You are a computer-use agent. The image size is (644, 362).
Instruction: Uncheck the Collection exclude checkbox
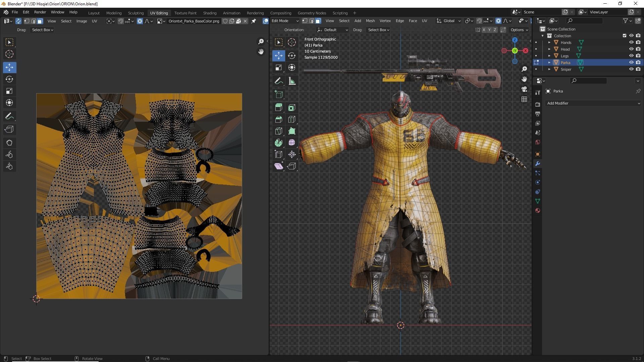click(625, 36)
